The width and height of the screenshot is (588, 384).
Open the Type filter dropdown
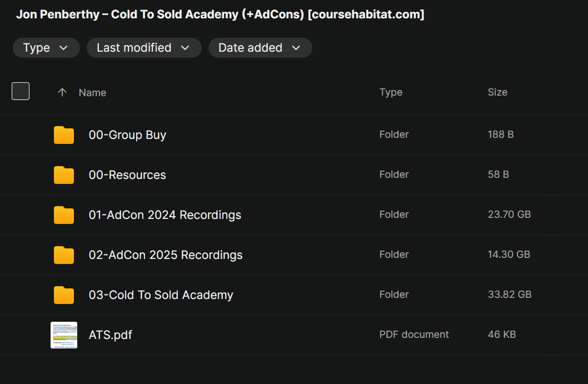[x=46, y=48]
